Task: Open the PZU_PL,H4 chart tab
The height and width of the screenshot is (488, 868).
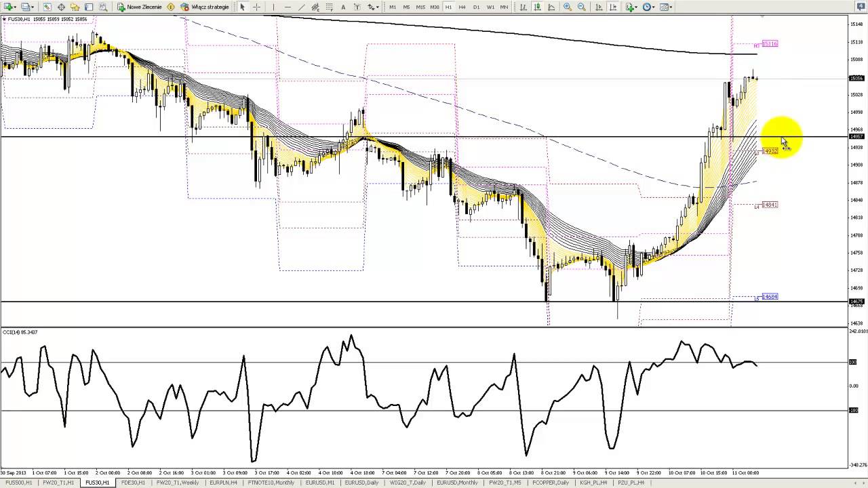Action: tap(631, 483)
